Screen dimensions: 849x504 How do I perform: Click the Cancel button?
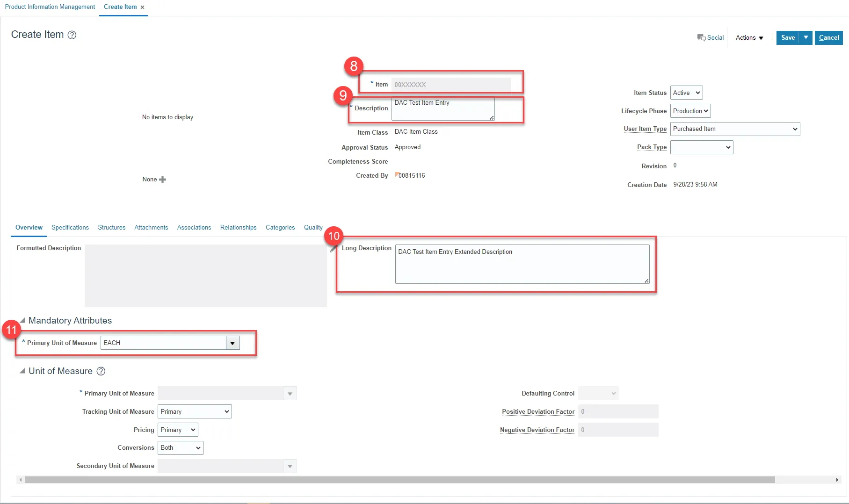(828, 37)
